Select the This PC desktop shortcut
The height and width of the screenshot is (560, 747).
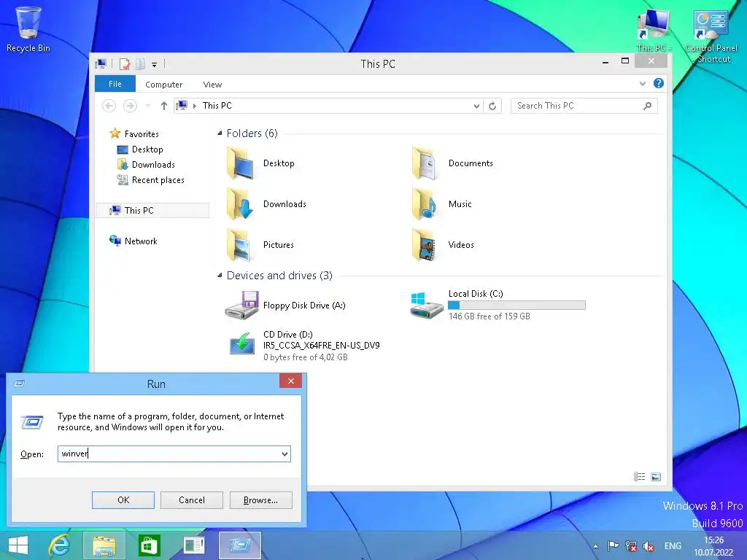(654, 29)
